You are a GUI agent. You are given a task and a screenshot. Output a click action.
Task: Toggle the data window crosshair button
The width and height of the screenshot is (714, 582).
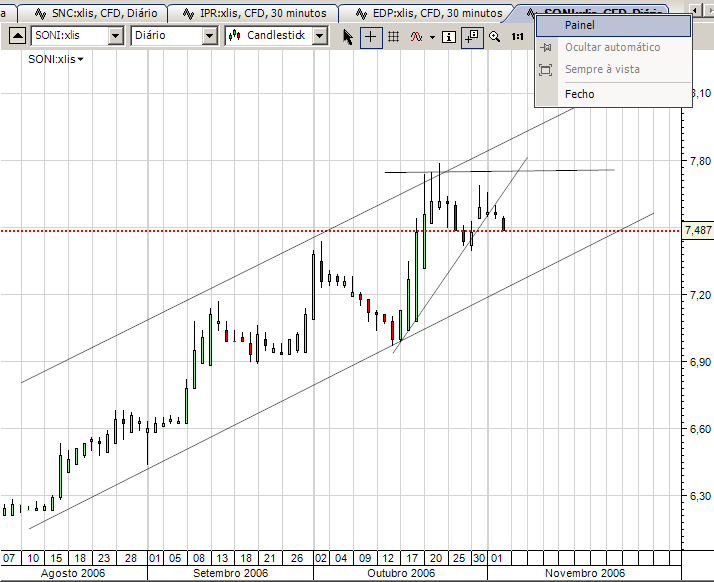point(472,36)
